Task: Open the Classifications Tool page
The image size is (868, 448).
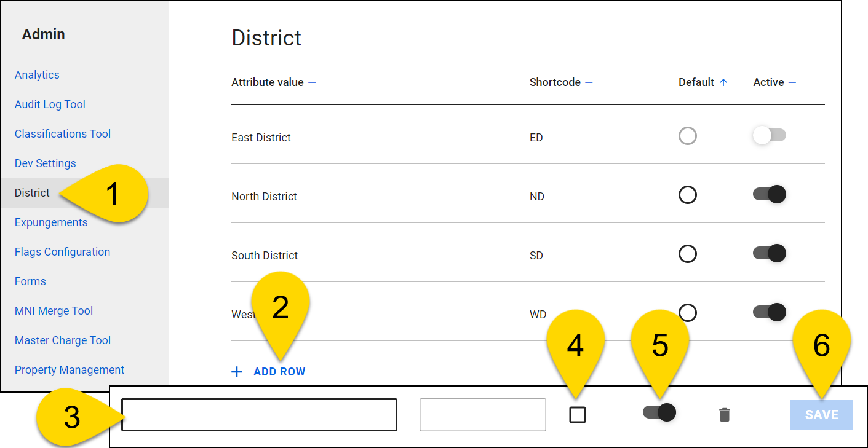Action: click(x=63, y=134)
